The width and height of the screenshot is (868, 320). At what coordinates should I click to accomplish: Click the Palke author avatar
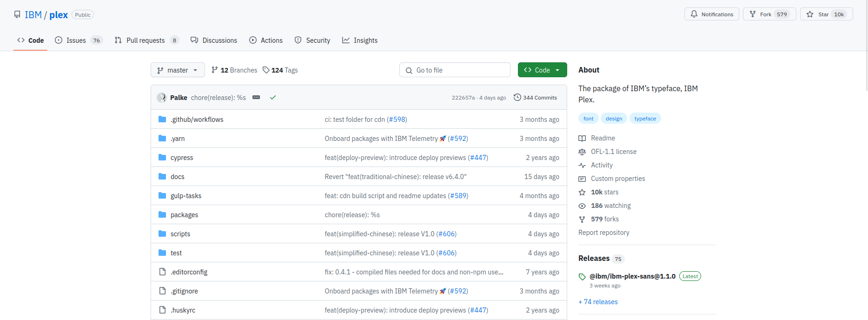162,98
